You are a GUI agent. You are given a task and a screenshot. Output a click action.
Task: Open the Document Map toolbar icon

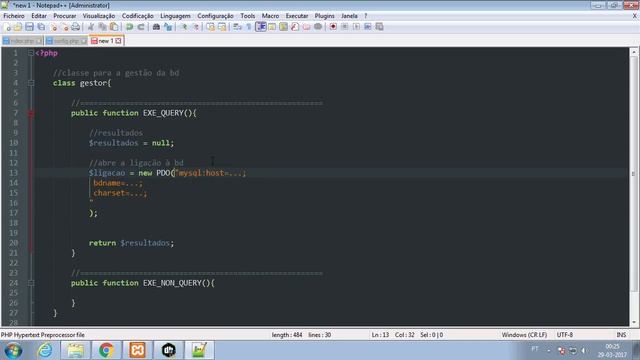point(283,27)
